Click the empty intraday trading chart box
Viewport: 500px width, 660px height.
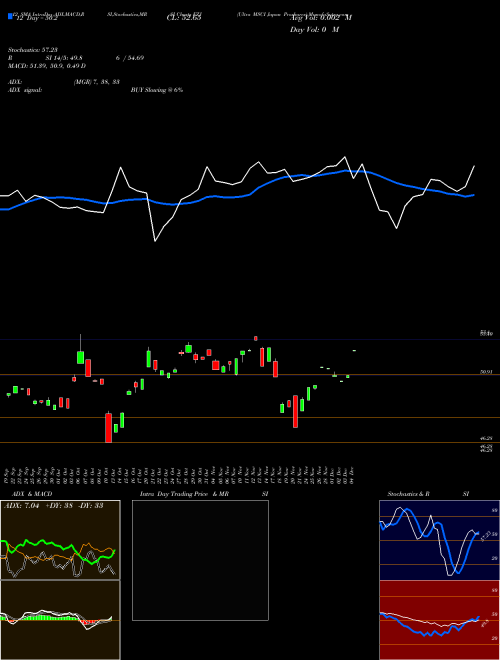pos(200,560)
